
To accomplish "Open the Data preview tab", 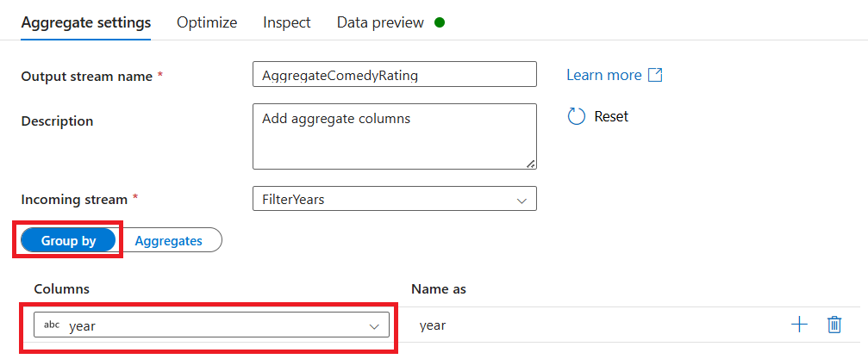I will [x=380, y=22].
